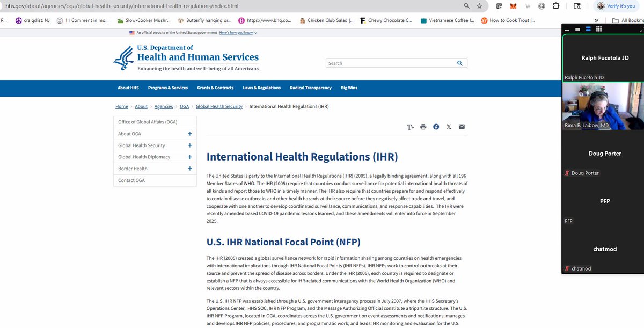
Task: Switch meeting panel to grid gallery view
Action: tap(599, 29)
